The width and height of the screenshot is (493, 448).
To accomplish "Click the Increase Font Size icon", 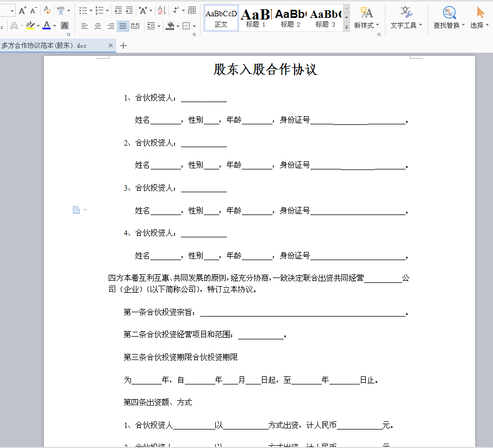I will point(22,11).
